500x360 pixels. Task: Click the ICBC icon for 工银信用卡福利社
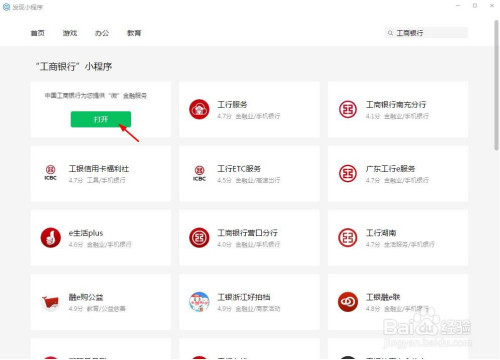[50, 173]
